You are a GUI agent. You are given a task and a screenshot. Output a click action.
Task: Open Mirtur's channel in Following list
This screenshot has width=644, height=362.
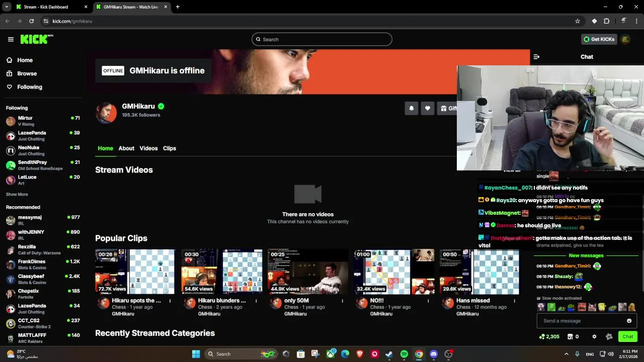coord(43,121)
